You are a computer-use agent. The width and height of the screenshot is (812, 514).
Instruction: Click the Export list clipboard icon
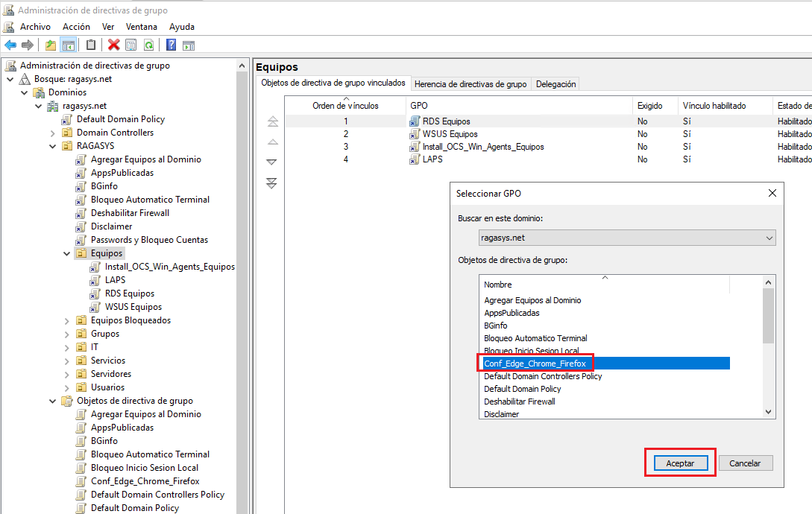pyautogui.click(x=90, y=45)
